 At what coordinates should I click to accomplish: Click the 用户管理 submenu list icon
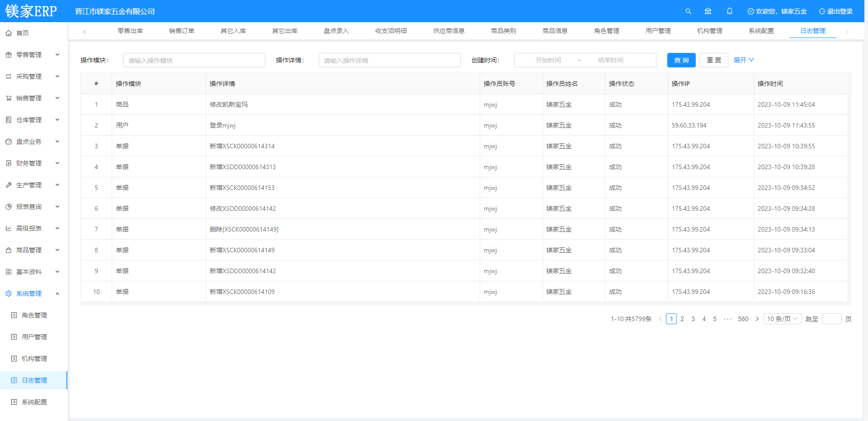(x=14, y=337)
